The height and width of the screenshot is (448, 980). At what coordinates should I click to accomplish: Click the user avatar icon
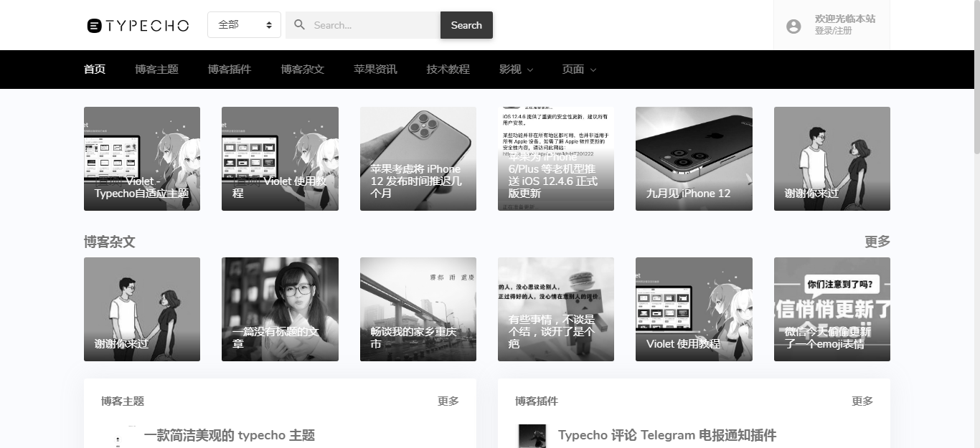793,27
